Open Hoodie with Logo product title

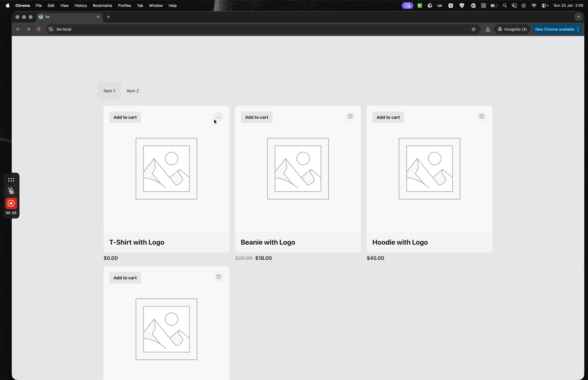click(x=400, y=242)
